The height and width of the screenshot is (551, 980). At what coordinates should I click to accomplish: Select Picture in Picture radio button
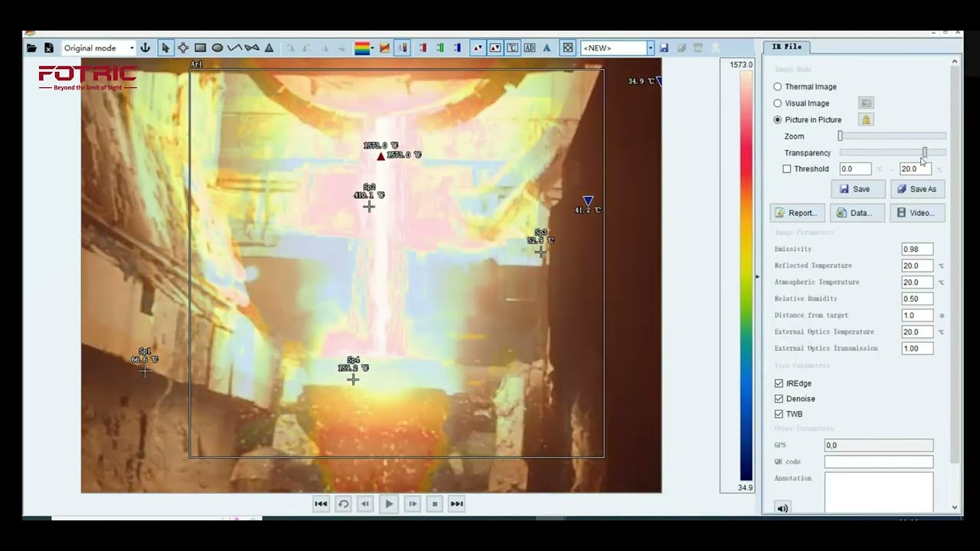[778, 120]
